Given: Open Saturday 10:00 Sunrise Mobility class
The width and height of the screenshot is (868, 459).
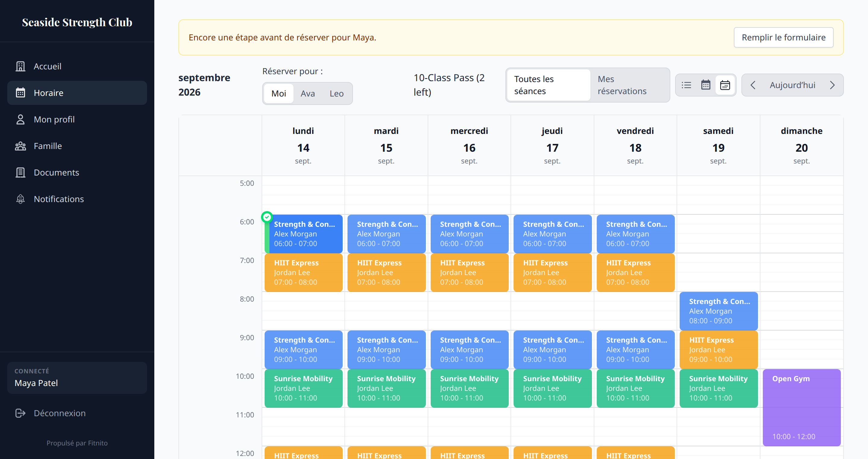Looking at the screenshot, I should (719, 388).
